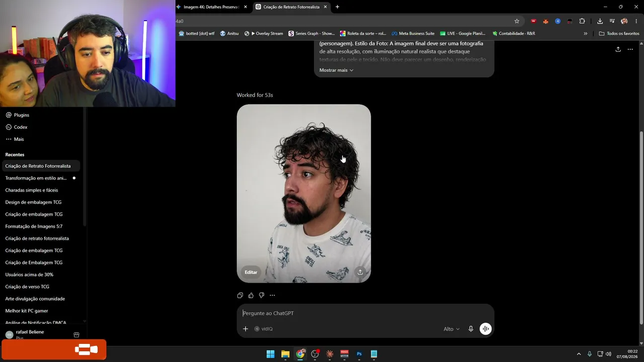Open the Chrome extensions puzzle menu

582,21
